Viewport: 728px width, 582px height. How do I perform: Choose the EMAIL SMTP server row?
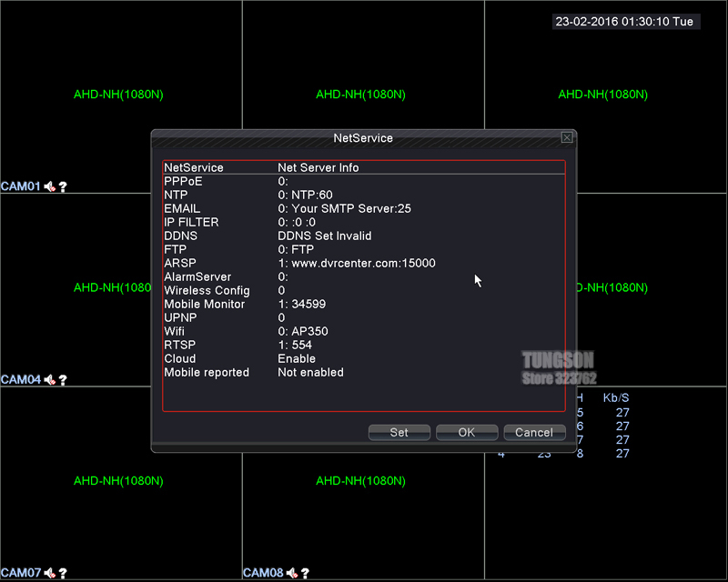click(x=364, y=209)
